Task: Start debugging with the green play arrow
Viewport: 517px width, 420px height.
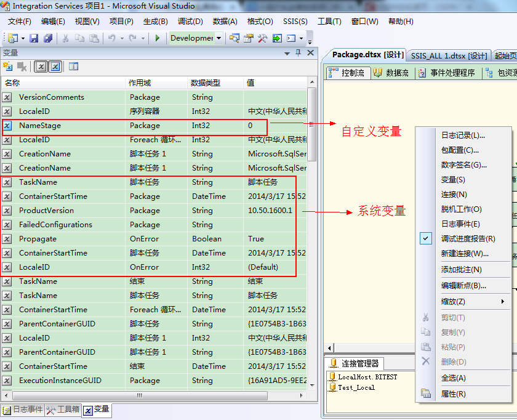Action: (158, 38)
